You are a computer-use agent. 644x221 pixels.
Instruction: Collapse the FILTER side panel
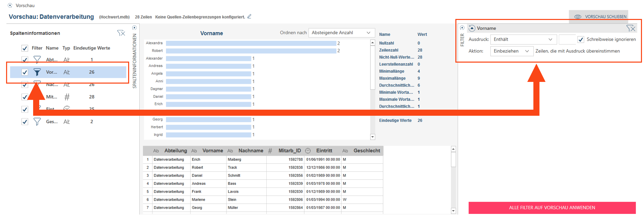[462, 28]
